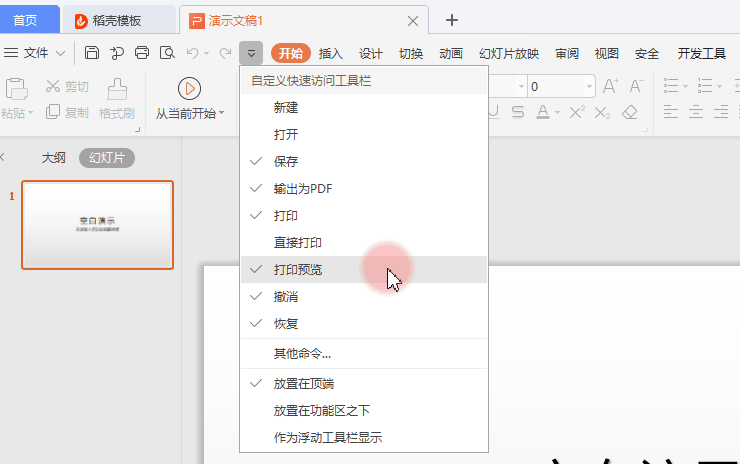Switch to the 设计 ribbon tab
This screenshot has height=464, width=740.
pyautogui.click(x=370, y=53)
